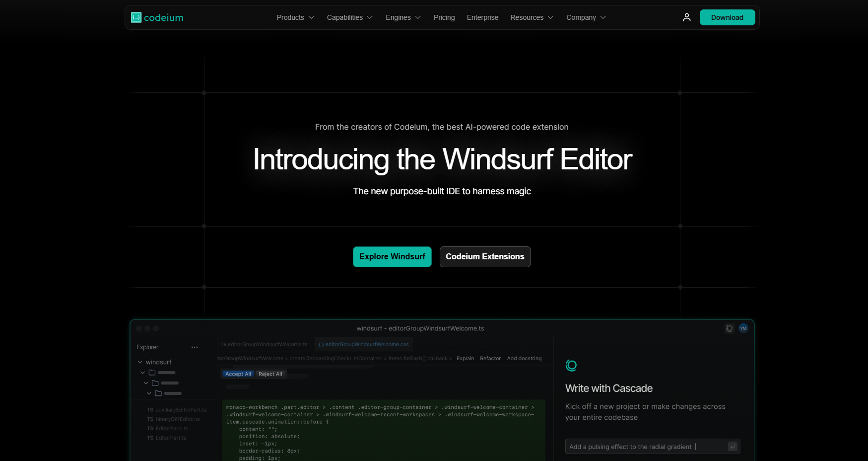Expand the Engines dropdown
Screen dimensions: 868x461
(403, 17)
